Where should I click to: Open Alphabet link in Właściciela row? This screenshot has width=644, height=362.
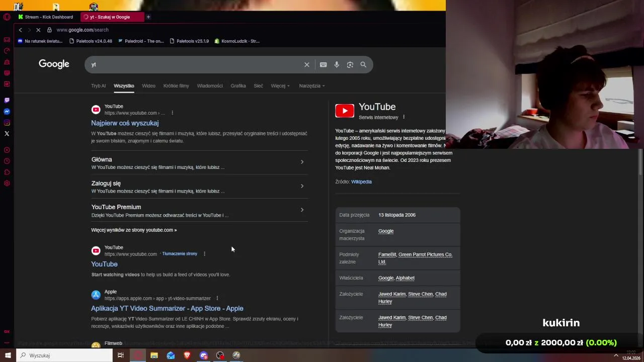point(405,278)
